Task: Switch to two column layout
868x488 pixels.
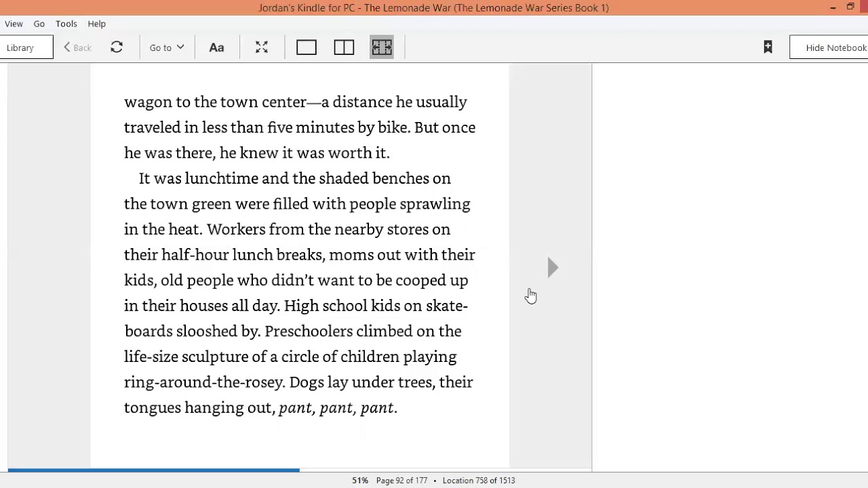Action: [344, 47]
